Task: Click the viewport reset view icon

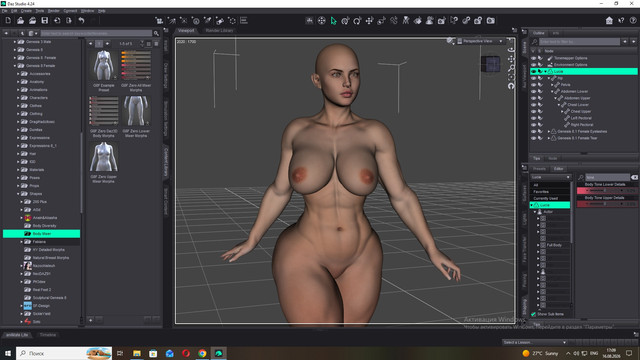Action: pyautogui.click(x=511, y=86)
